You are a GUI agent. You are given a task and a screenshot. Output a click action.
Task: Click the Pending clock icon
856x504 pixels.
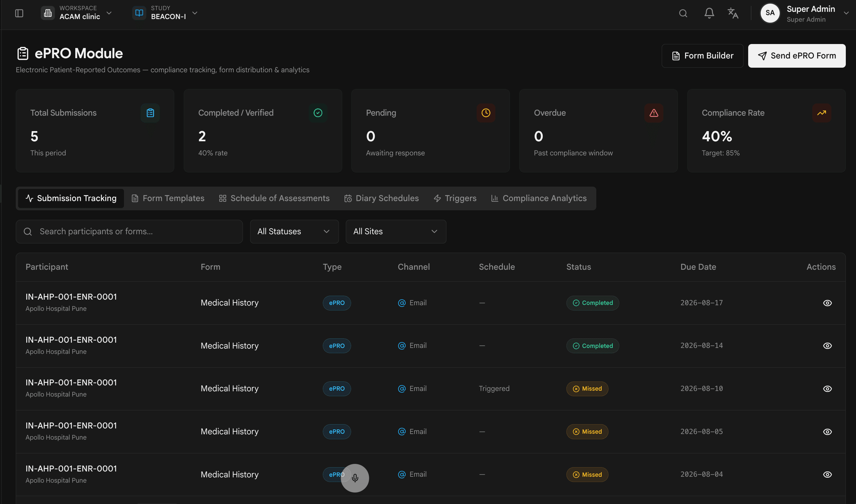(486, 113)
